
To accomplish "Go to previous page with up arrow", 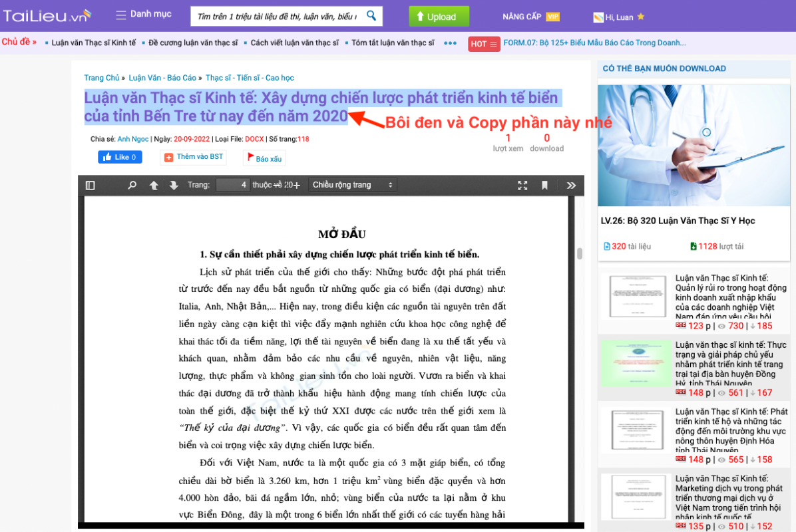I will click(x=153, y=186).
